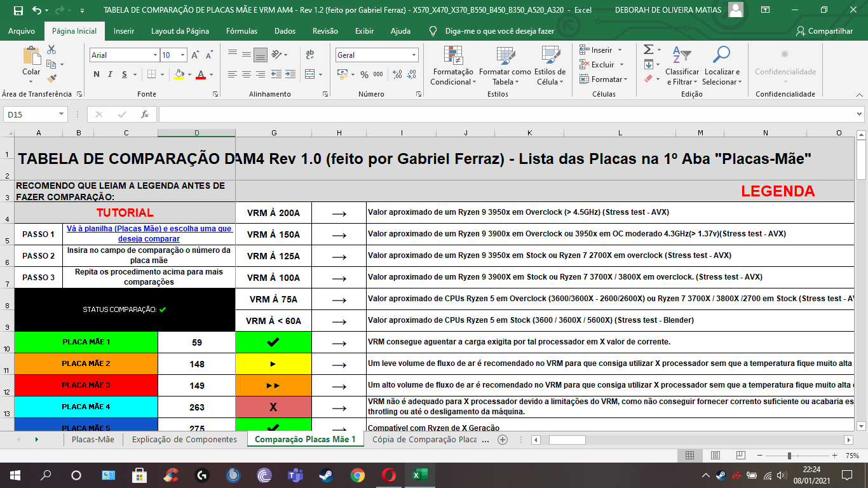Open the Arial font name dropdown

(155, 55)
